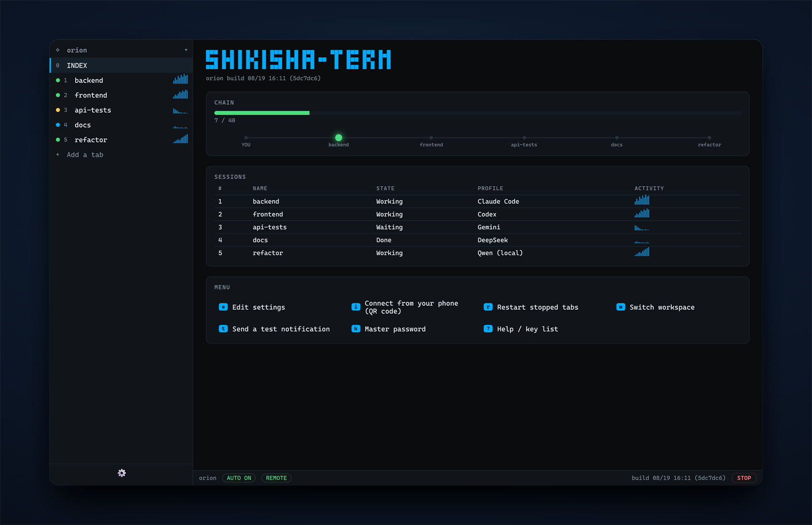
Task: Click docs tab's activity sparkline in sidebar
Action: (181, 127)
